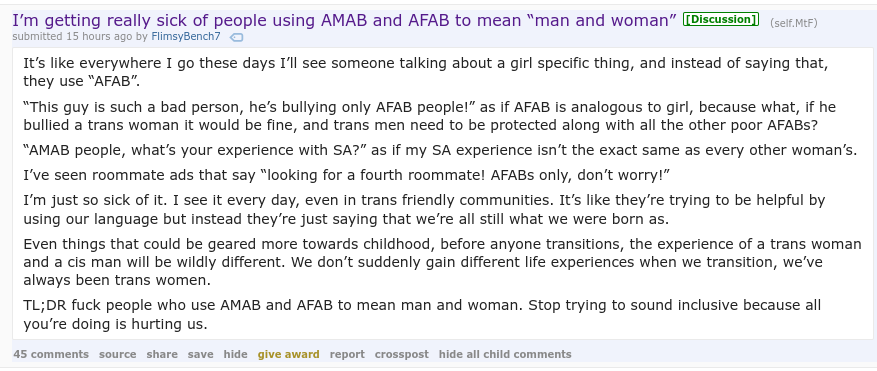
Task: Visit FlimsyBench7's user profile
Action: pos(186,37)
